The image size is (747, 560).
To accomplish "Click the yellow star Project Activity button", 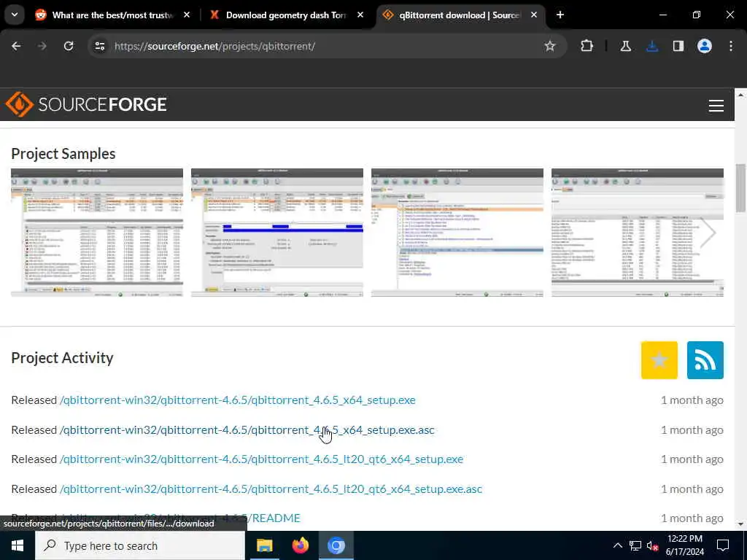I will (x=659, y=360).
